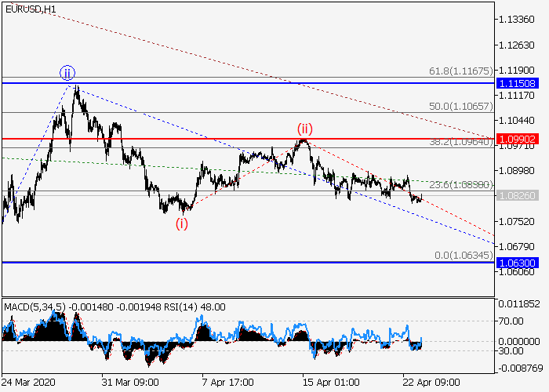Select the 61.8 (1.11675) Fibonacci label
Screen dimensions: 549x392
point(460,71)
